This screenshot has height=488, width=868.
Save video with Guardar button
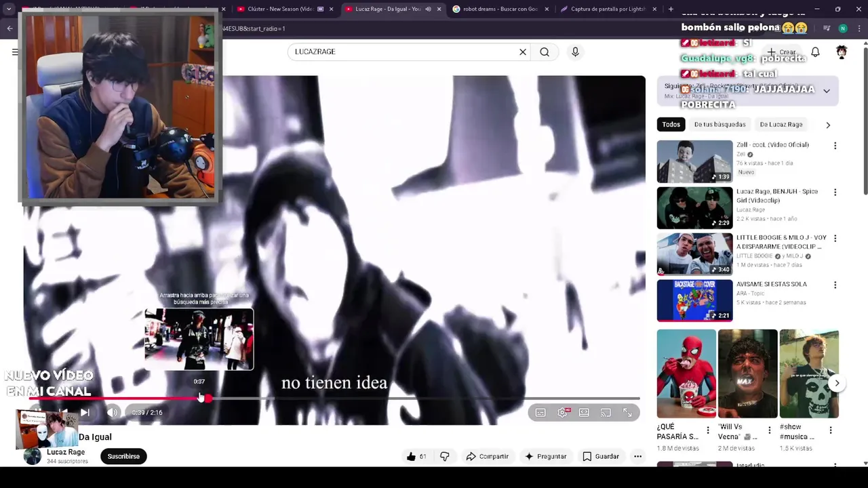click(601, 456)
